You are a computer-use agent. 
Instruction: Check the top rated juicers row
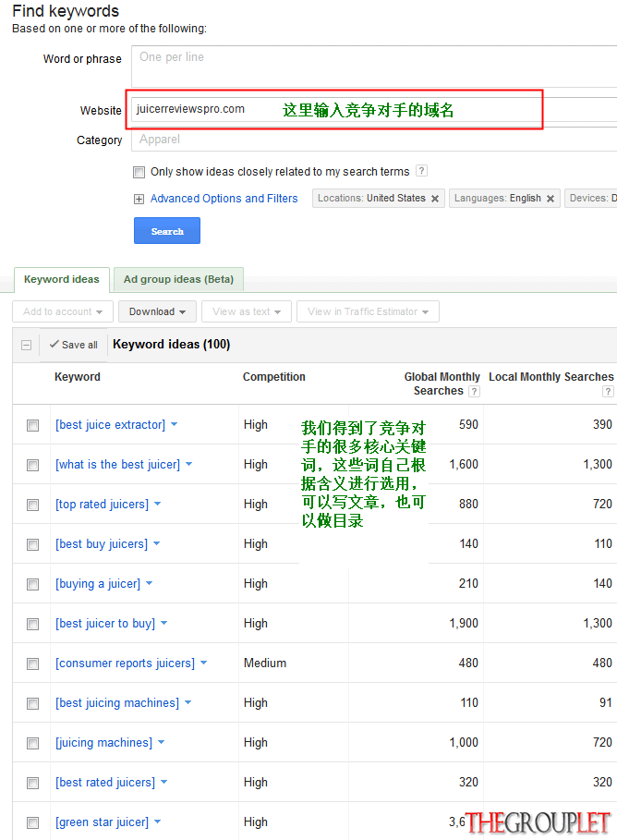coord(32,505)
